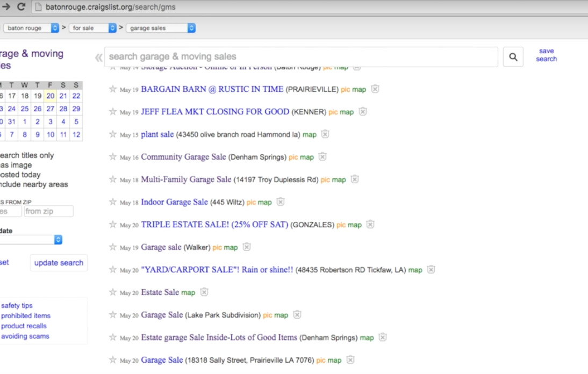Click pic link for Walker Garage sale
This screenshot has height=374, width=588.
point(217,247)
